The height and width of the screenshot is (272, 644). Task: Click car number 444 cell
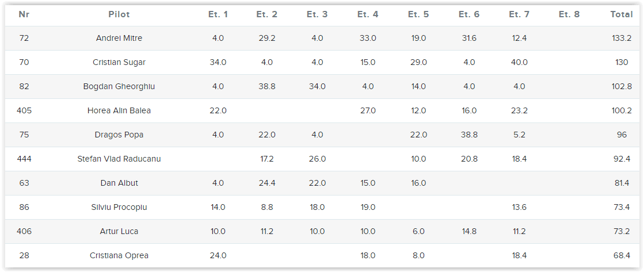click(x=24, y=159)
